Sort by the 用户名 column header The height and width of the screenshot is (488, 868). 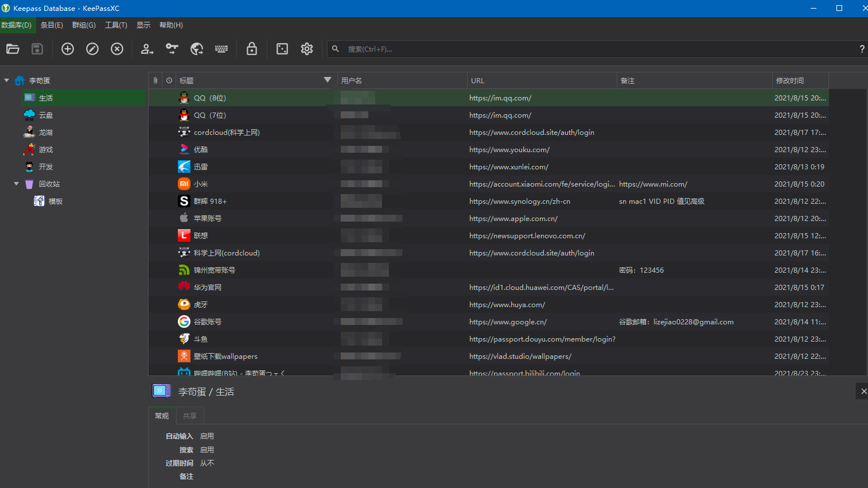402,80
